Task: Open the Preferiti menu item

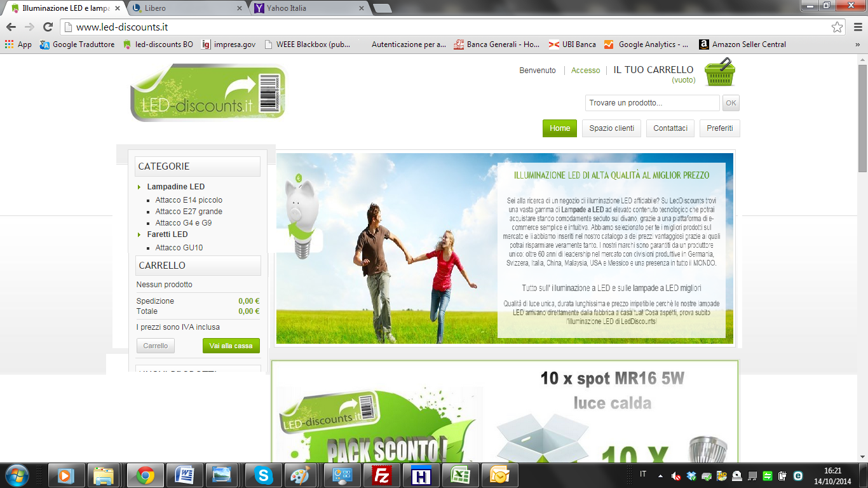Action: coord(720,128)
